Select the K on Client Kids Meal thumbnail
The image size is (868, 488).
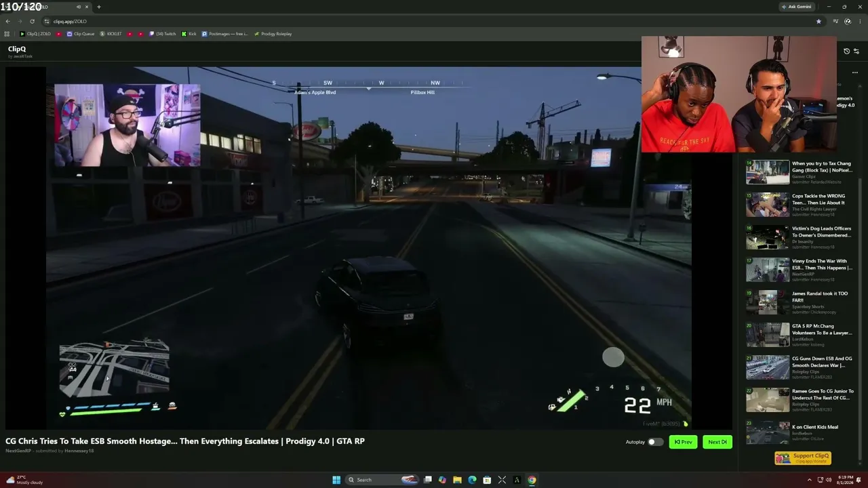tap(768, 432)
